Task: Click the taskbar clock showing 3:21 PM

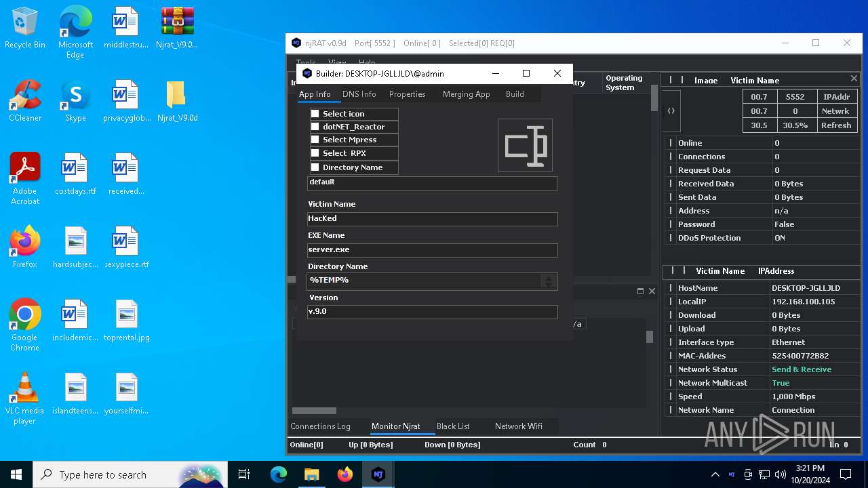Action: coord(810,474)
